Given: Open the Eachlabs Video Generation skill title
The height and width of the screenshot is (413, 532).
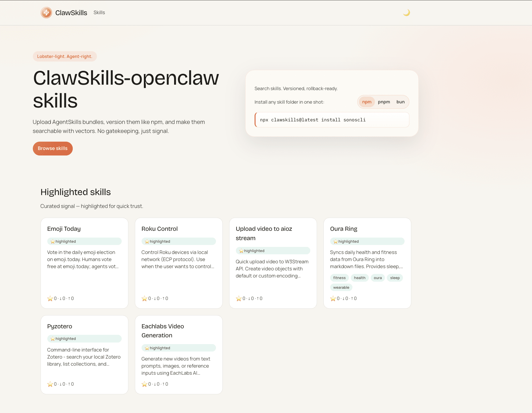Looking at the screenshot, I should click(163, 331).
